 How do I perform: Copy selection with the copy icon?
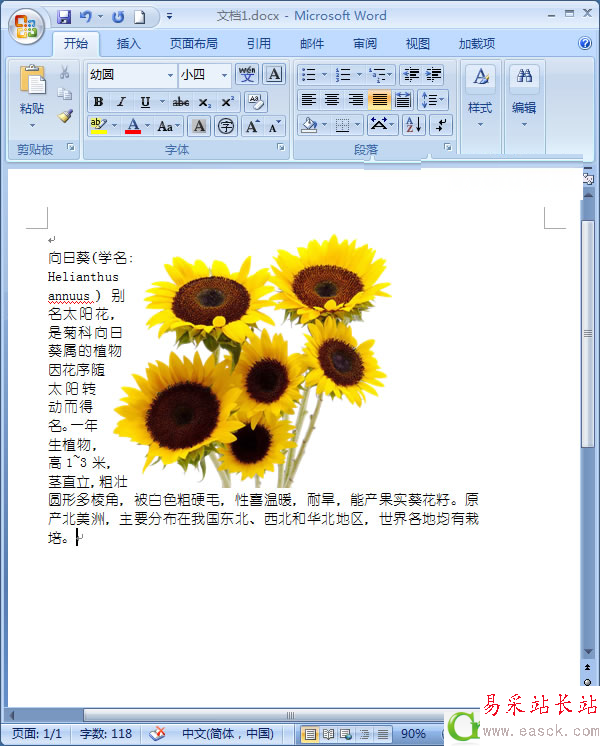[65, 94]
